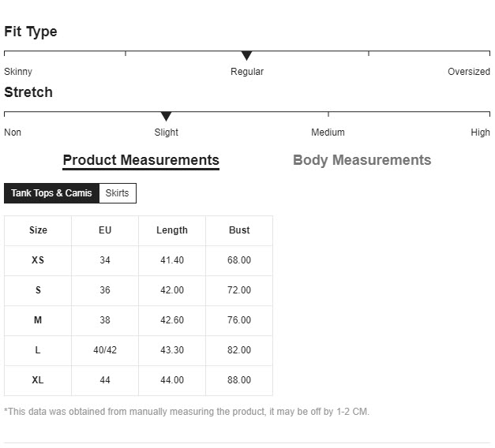Click the 40/42 EU size cell
The image size is (495, 448).
pyautogui.click(x=105, y=350)
